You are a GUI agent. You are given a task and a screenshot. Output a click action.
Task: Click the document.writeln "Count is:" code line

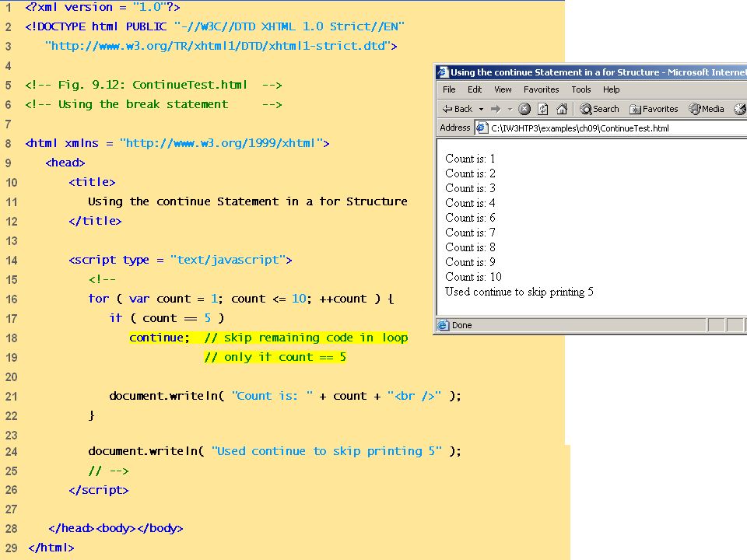tap(286, 396)
